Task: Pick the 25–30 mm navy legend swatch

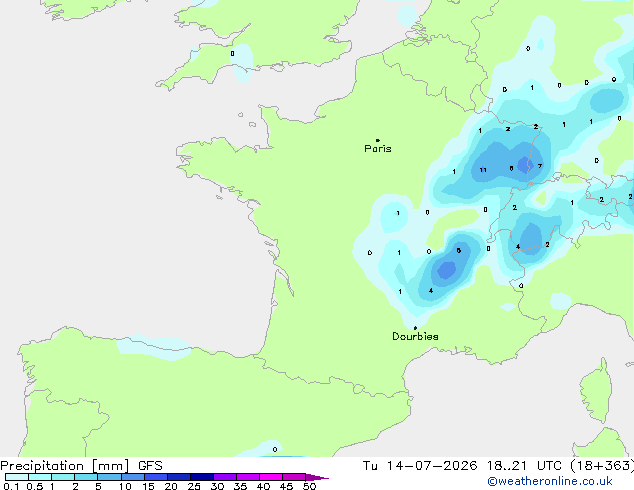Action: [x=202, y=477]
